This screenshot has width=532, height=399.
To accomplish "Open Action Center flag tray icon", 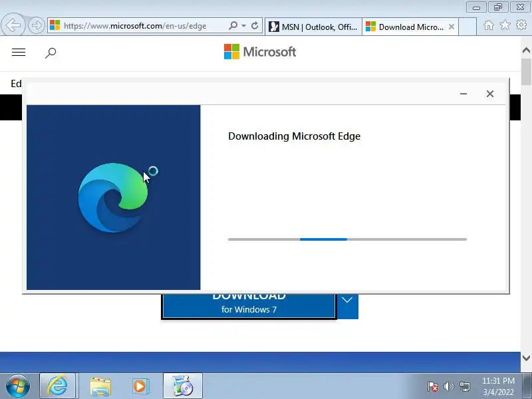I will point(433,386).
